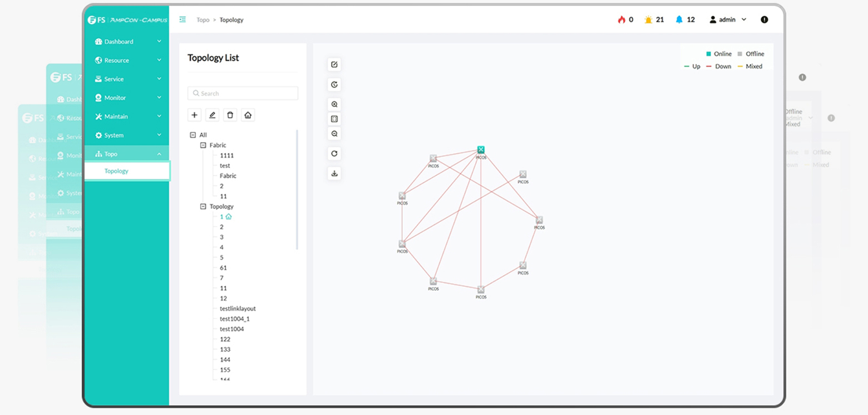Select topology 1 marked with the home icon

[x=225, y=217]
